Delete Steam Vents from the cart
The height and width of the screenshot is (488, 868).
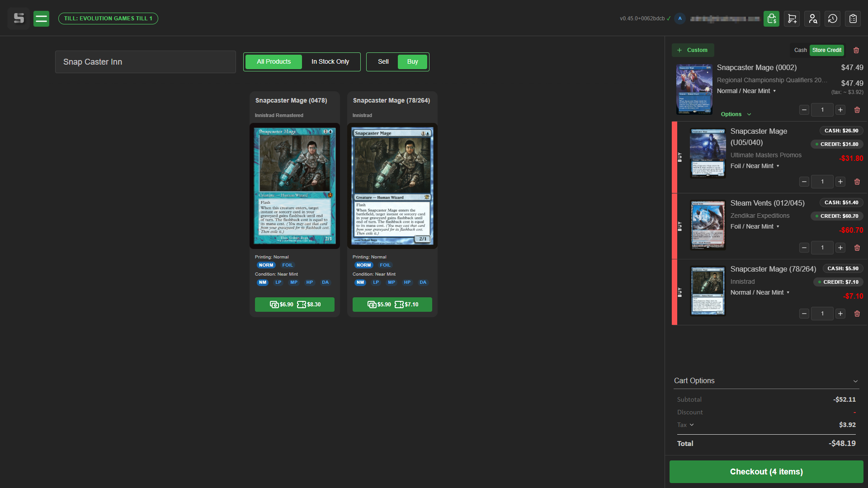857,248
